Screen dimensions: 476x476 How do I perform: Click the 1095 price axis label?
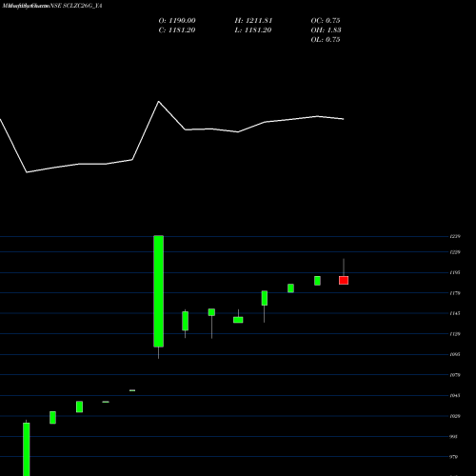click(x=455, y=354)
